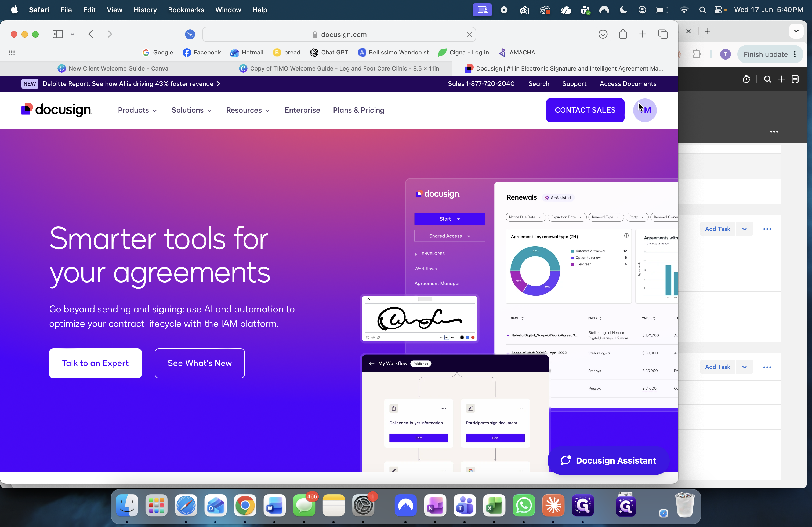The height and width of the screenshot is (527, 812).
Task: Click the lower Add Task button
Action: 717,367
